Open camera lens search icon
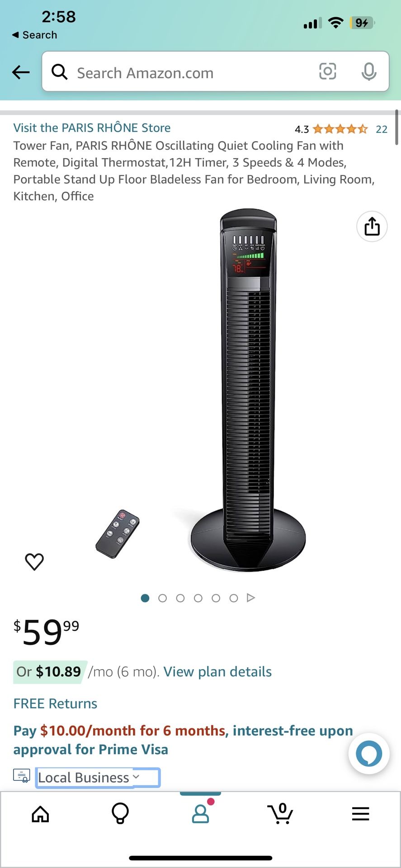Viewport: 401px width, 868px height. [x=328, y=71]
